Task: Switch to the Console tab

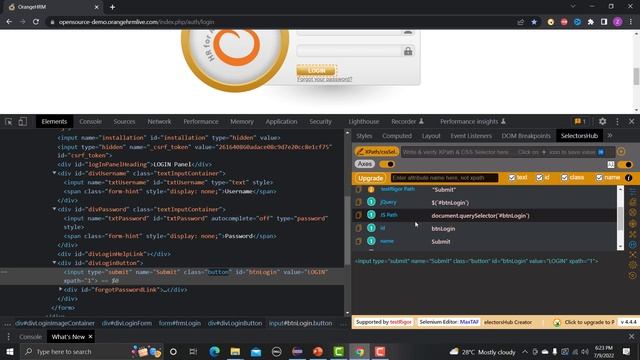Action: pos(90,122)
